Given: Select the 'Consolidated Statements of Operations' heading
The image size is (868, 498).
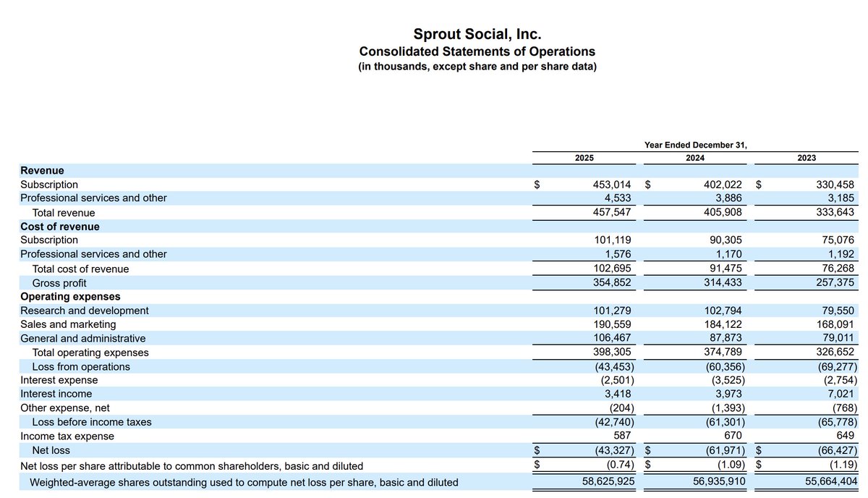Looking at the screenshot, I should point(477,51).
